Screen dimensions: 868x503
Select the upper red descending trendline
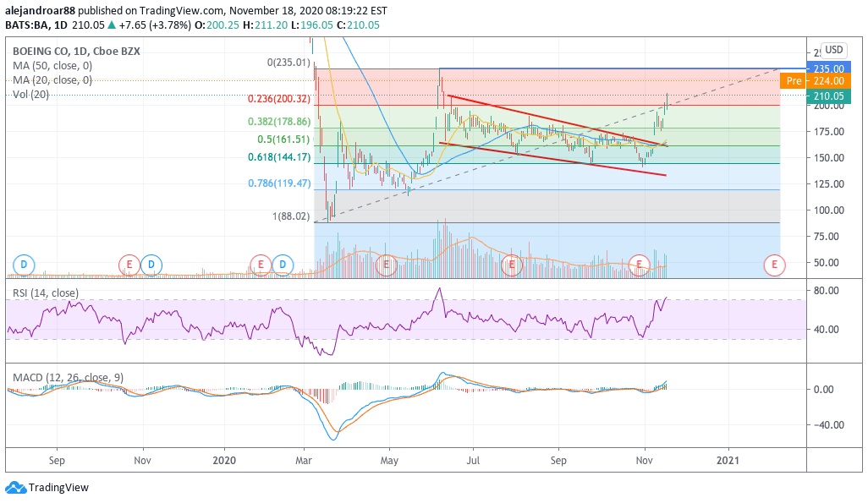coord(558,121)
